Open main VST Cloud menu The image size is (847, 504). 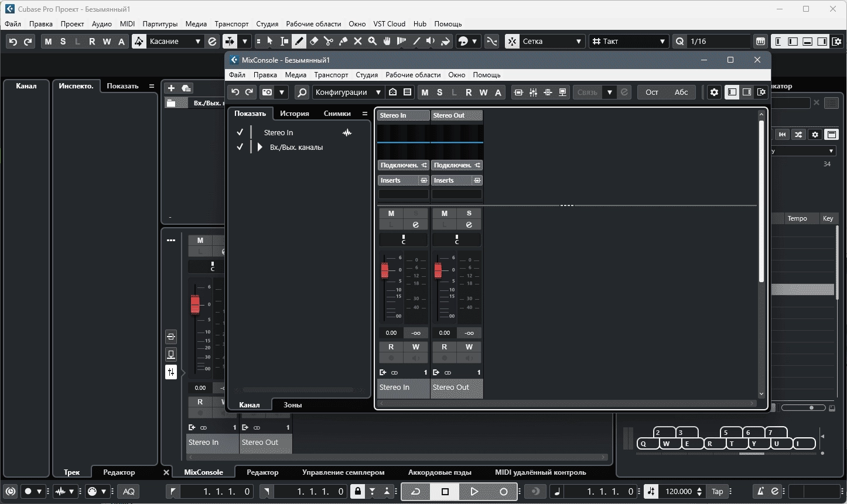389,24
